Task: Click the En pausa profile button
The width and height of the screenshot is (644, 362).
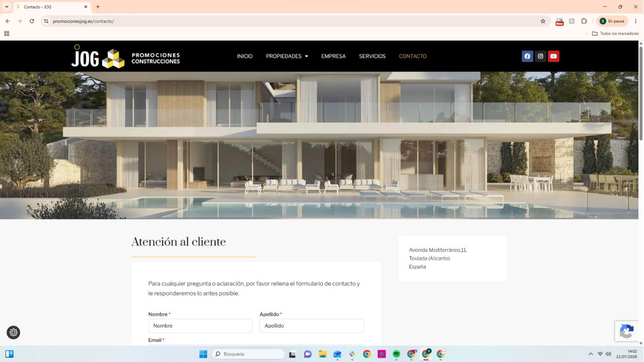Action: coord(612,21)
